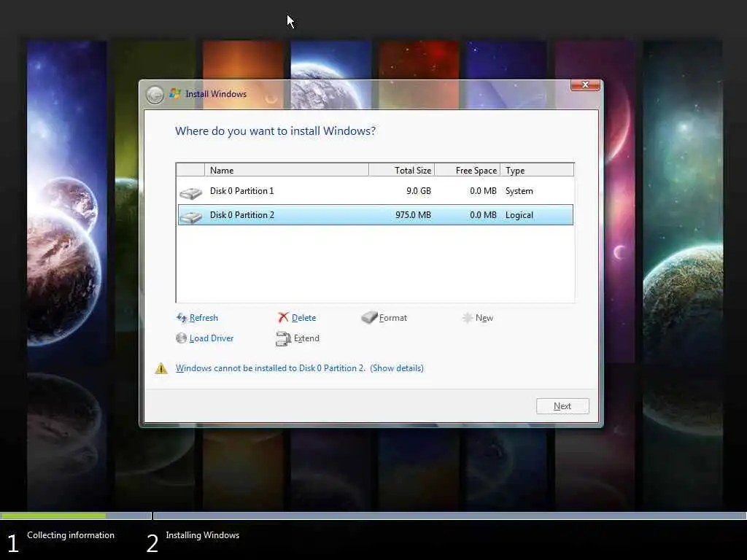Click the 'Installing Windows' step label
747x560 pixels.
tap(203, 534)
